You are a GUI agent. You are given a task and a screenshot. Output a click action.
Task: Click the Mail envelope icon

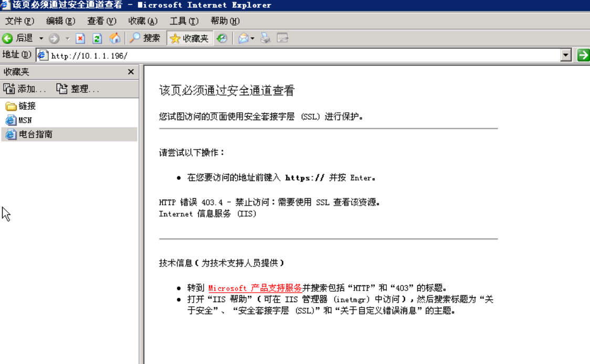pos(244,38)
